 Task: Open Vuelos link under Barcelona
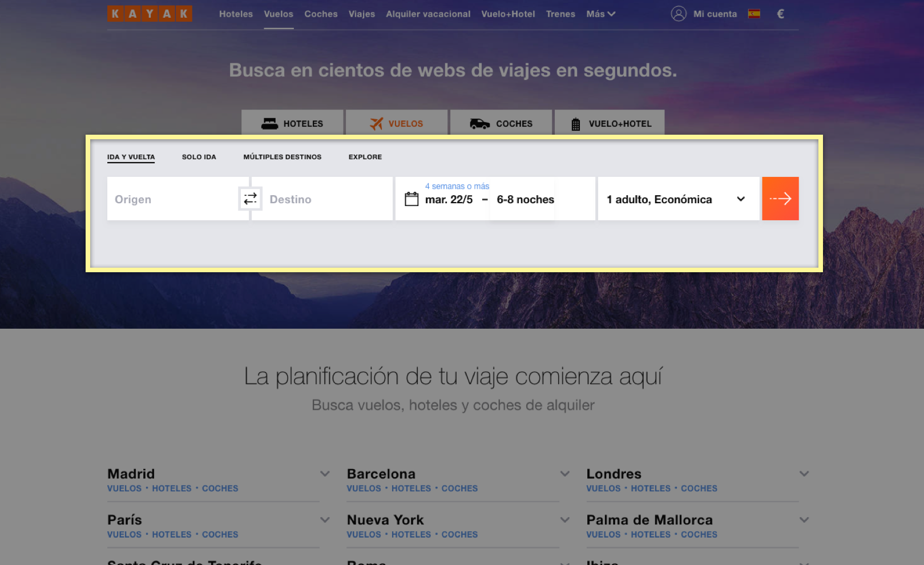pos(364,489)
